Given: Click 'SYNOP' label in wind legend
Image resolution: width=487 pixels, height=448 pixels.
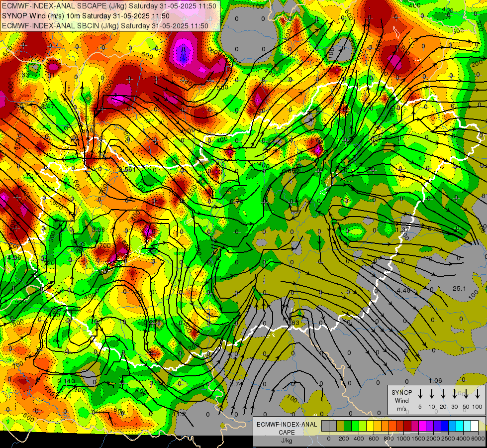Looking at the screenshot, I should point(401,393).
